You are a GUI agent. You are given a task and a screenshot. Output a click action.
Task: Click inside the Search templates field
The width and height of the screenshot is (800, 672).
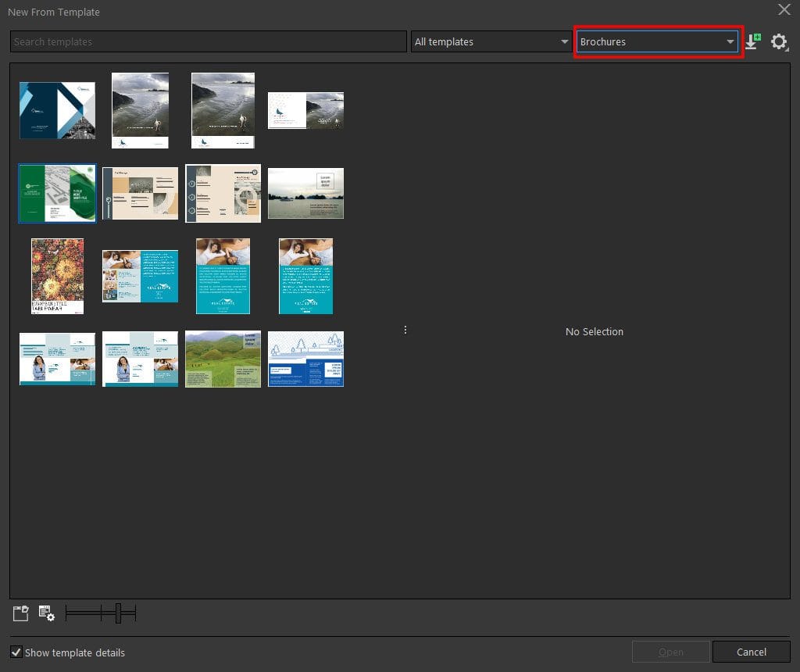tap(208, 41)
